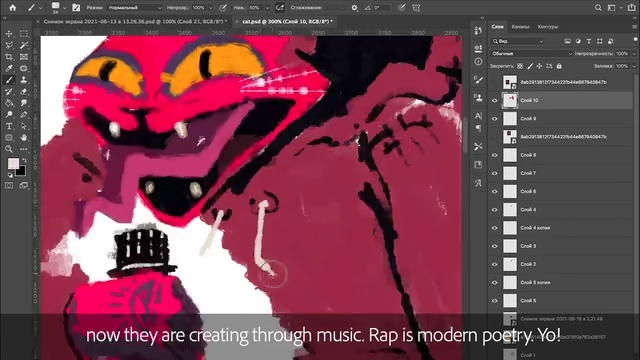Select the Pen tool
Viewport: 640px width, 360px height.
click(24, 114)
